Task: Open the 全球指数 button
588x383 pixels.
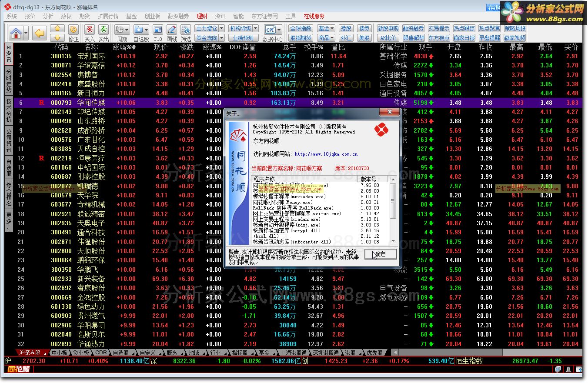Action: (x=301, y=28)
